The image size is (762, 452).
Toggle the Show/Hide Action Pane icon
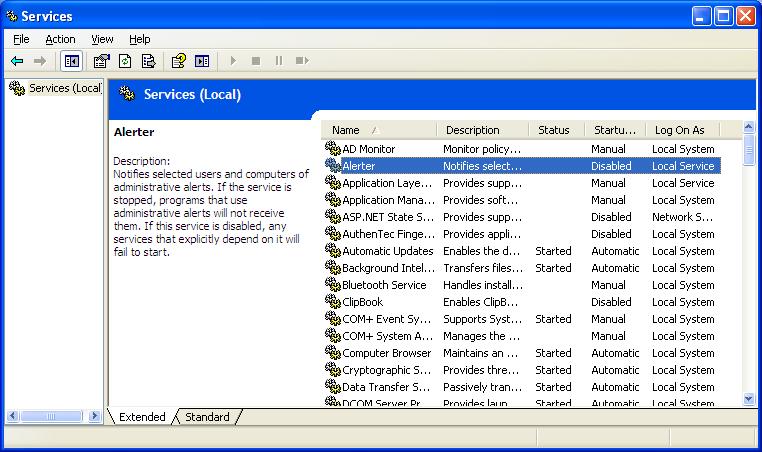202,61
